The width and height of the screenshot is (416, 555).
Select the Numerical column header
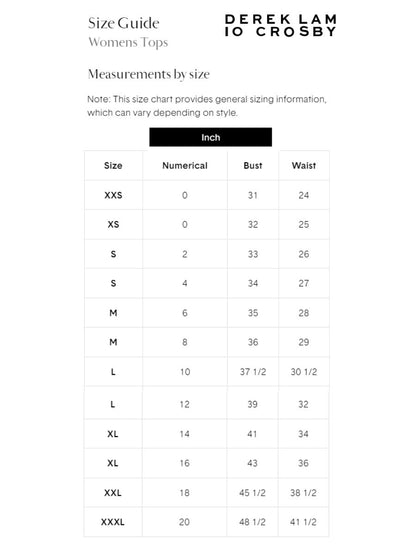(185, 166)
